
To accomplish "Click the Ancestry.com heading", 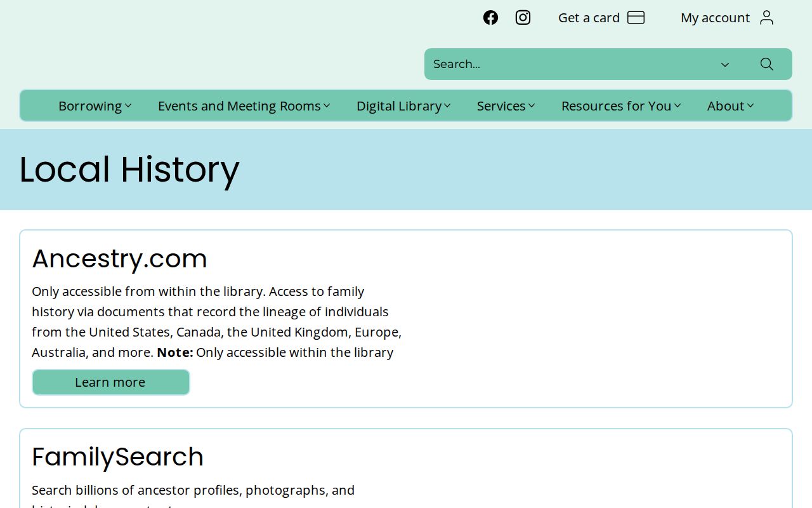I will (120, 258).
